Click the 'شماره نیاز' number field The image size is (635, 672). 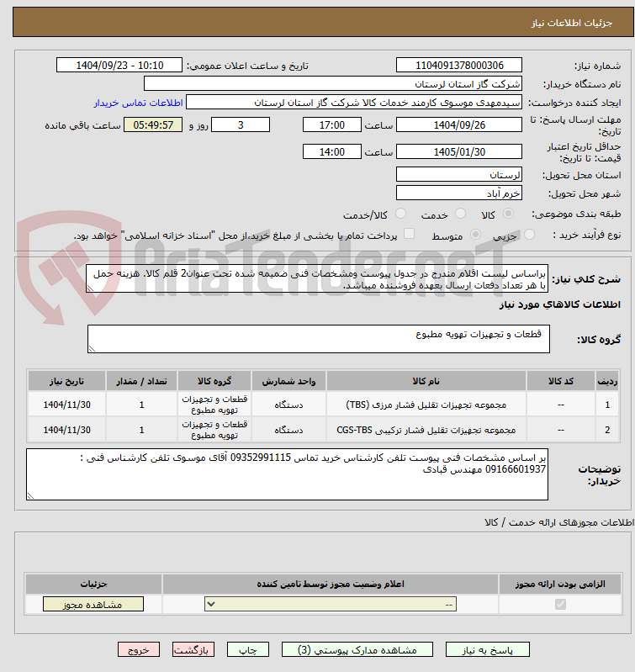[x=459, y=66]
